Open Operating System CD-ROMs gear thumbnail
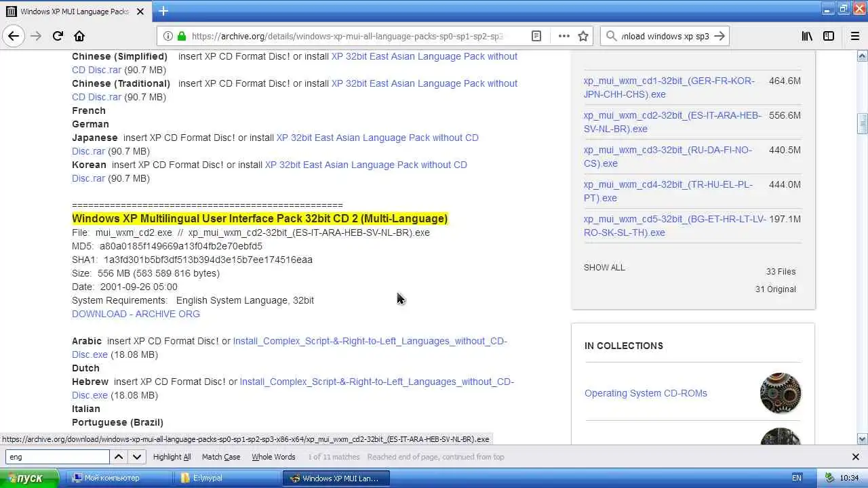Screen dimensions: 868x488 tap(781, 392)
